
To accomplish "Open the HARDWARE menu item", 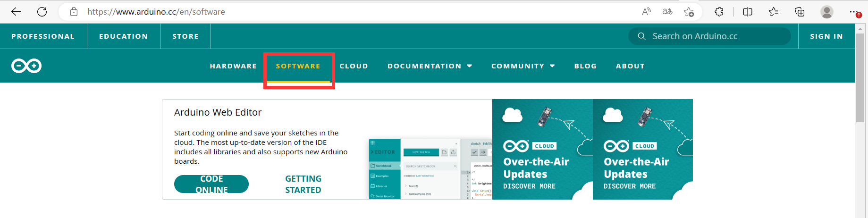I will (x=233, y=66).
